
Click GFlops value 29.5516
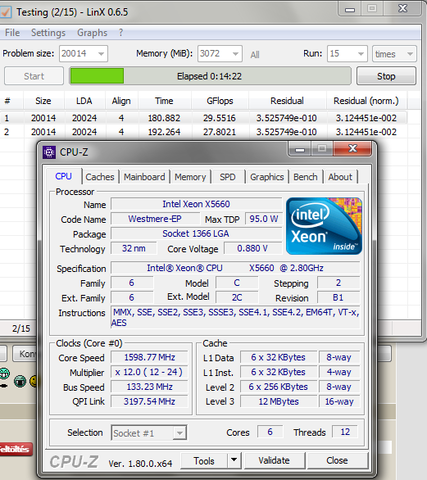point(219,118)
